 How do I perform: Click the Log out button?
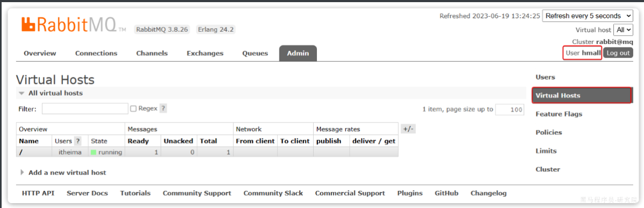(618, 53)
